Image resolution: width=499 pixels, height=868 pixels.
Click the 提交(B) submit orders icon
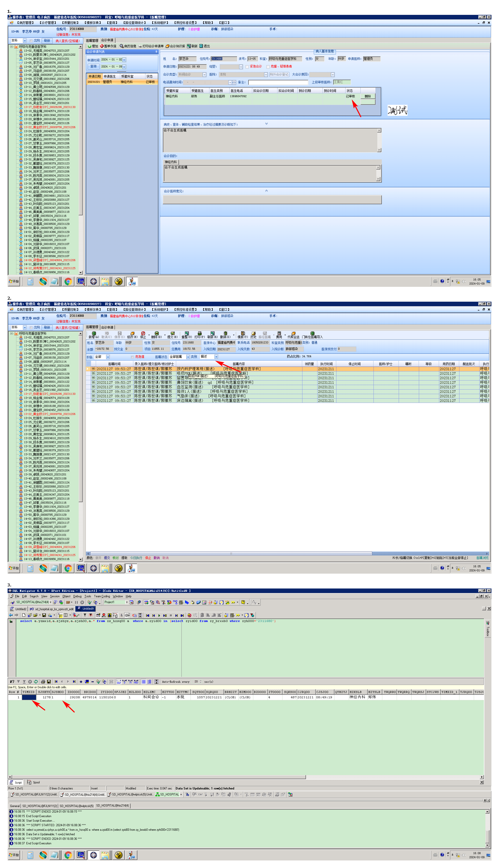(172, 333)
